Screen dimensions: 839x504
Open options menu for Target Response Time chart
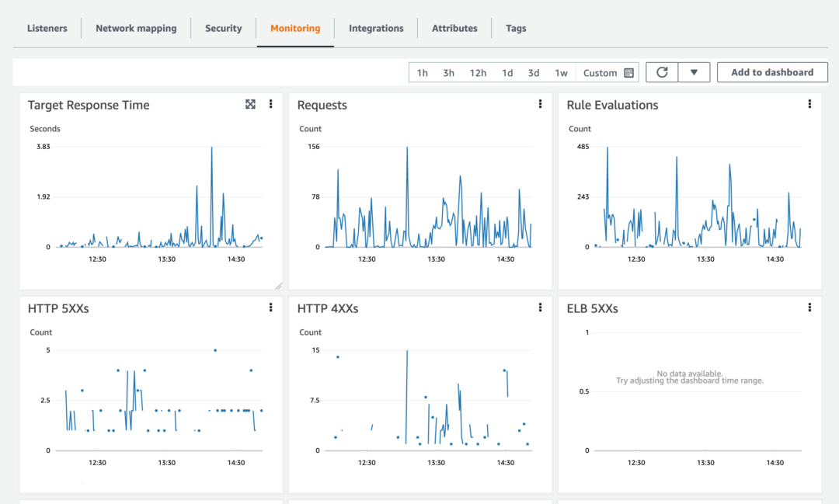pyautogui.click(x=270, y=103)
